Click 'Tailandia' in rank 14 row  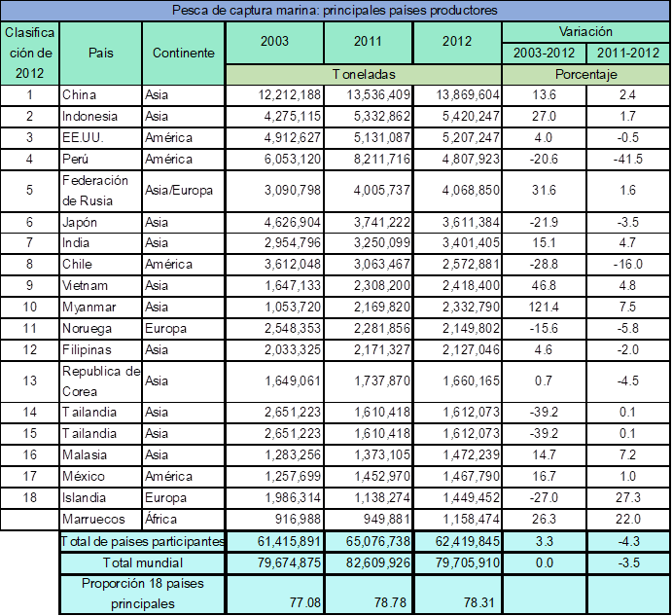(101, 413)
